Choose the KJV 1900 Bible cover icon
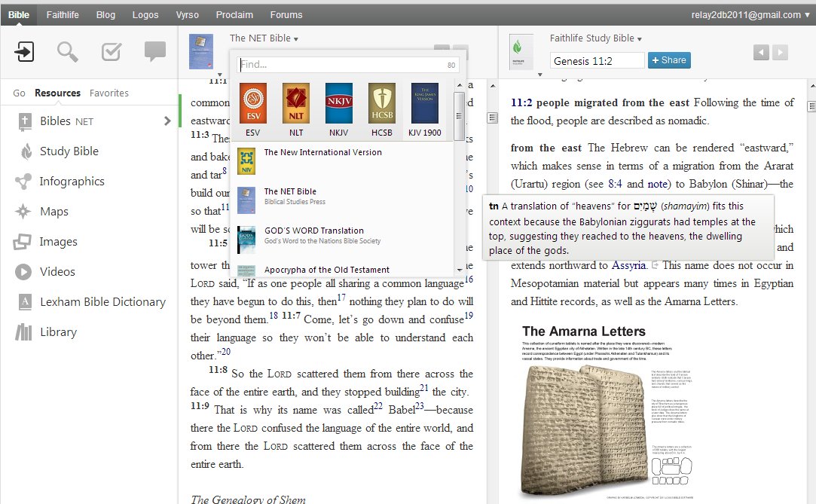The image size is (816, 504). point(425,103)
